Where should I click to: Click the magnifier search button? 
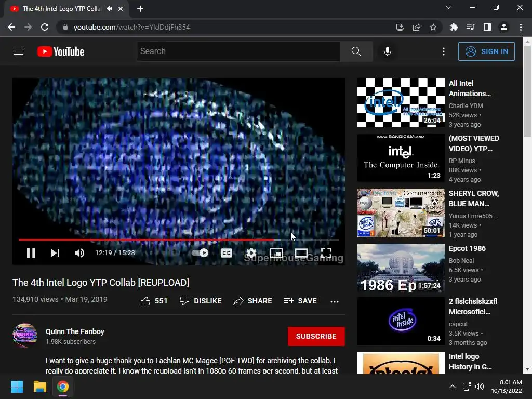coord(356,51)
